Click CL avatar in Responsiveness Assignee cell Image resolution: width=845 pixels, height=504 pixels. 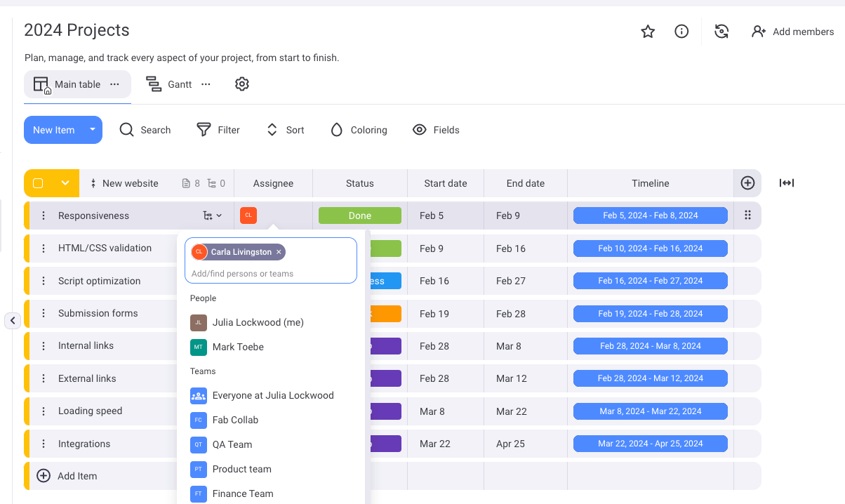click(248, 215)
